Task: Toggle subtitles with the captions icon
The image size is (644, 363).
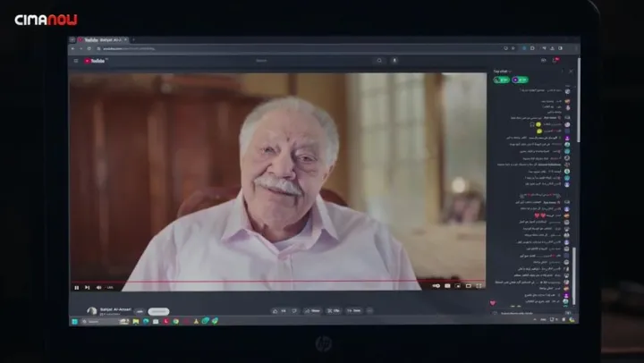Action: click(x=447, y=286)
